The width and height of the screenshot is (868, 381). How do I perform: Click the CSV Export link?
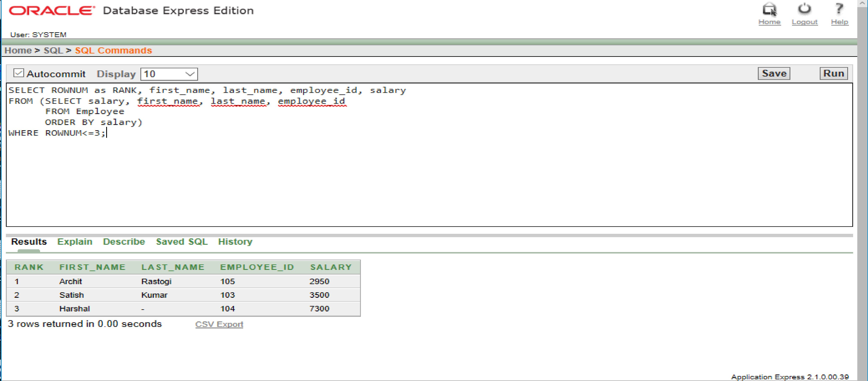[x=219, y=324]
